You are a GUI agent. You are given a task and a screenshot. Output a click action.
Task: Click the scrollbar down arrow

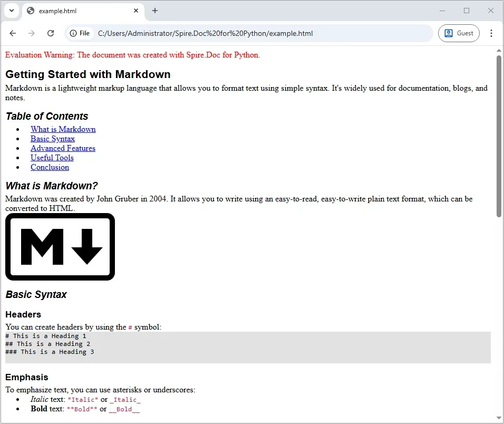click(498, 418)
